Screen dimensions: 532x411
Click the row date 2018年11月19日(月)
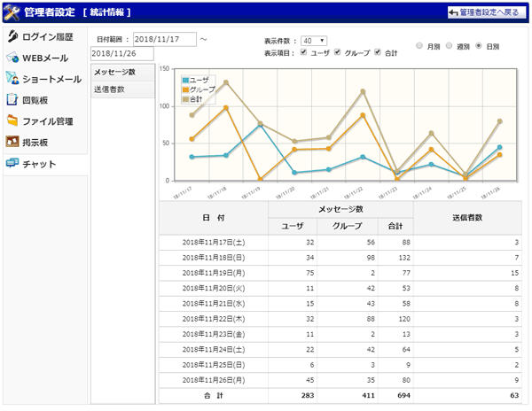[x=214, y=273]
